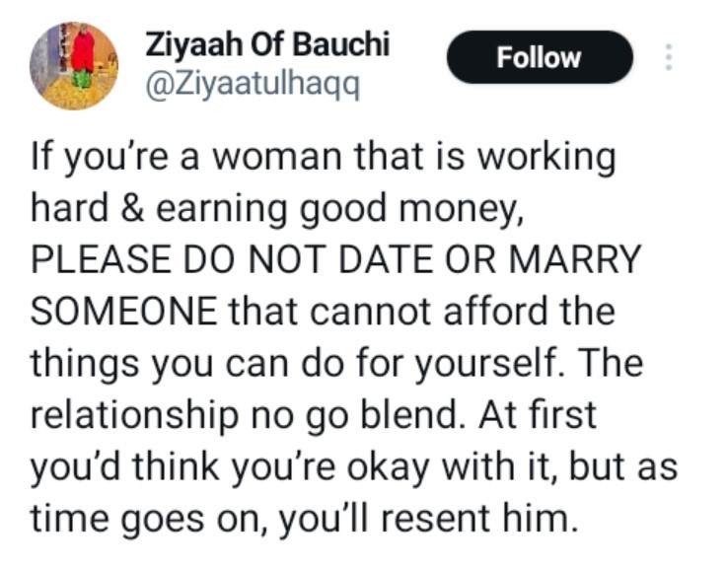Click the word 'working' in the first line
This screenshot has width=728, height=568.
point(546,158)
